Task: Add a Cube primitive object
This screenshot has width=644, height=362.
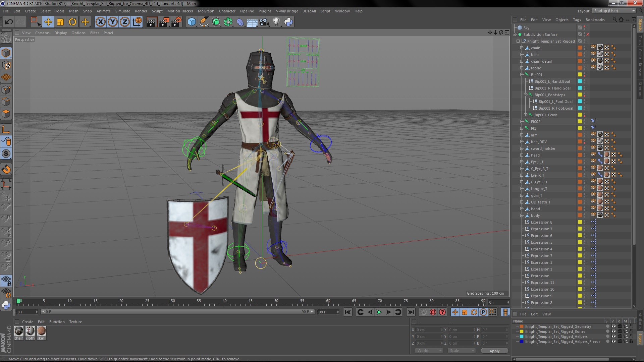Action: (192, 22)
